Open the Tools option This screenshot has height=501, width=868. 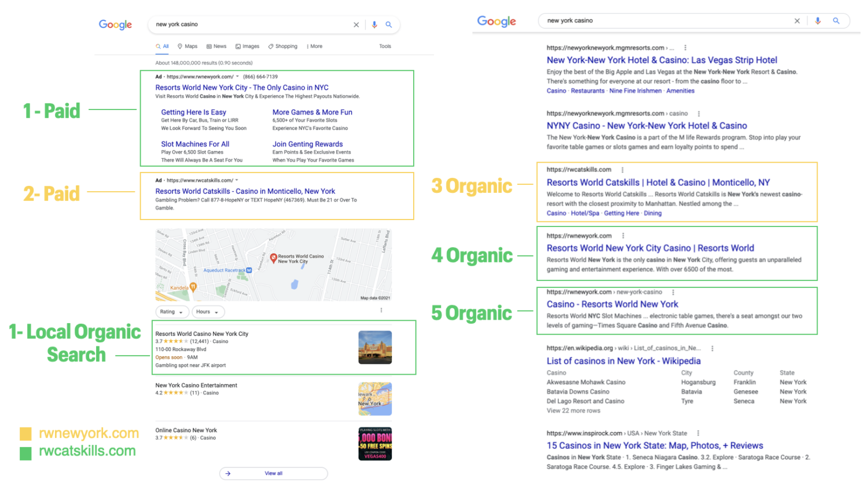[x=385, y=46]
